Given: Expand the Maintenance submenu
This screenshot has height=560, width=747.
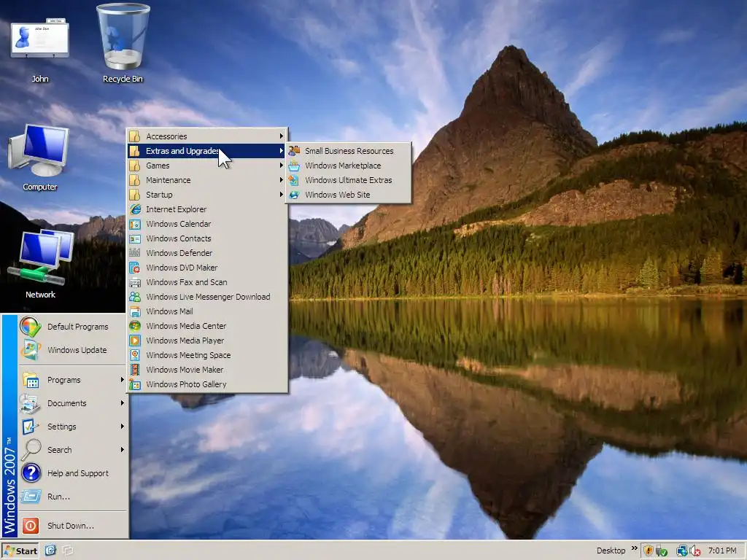Looking at the screenshot, I should click(x=208, y=180).
